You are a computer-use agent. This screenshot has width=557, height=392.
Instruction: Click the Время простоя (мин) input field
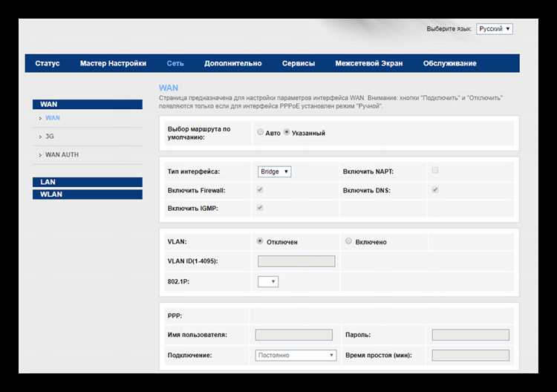click(x=470, y=355)
